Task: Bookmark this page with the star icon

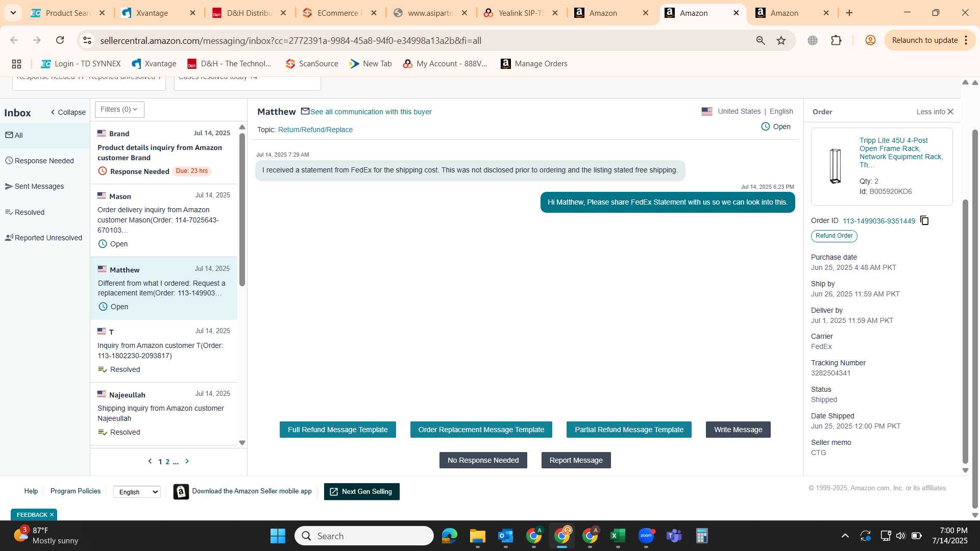Action: tap(781, 40)
